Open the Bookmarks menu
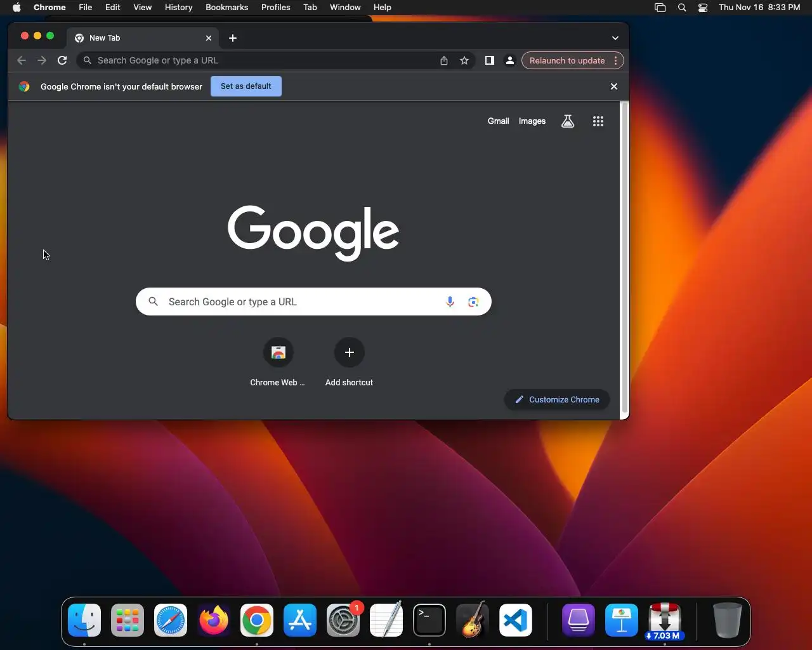 [226, 7]
